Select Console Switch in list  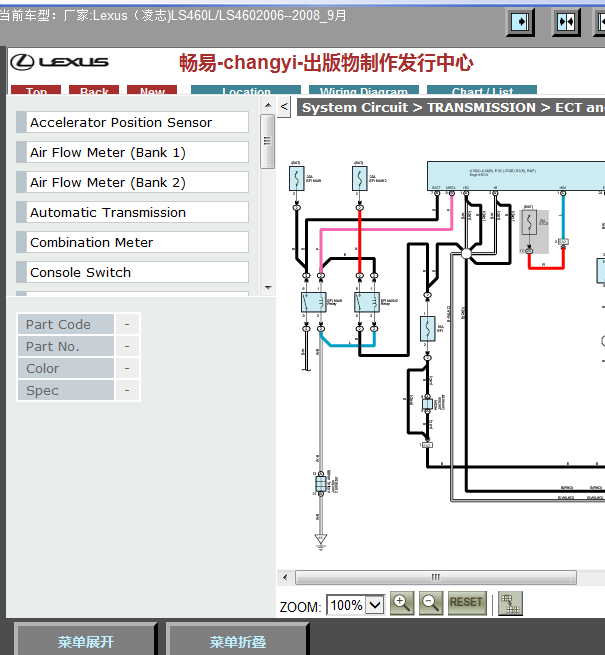[x=132, y=273]
